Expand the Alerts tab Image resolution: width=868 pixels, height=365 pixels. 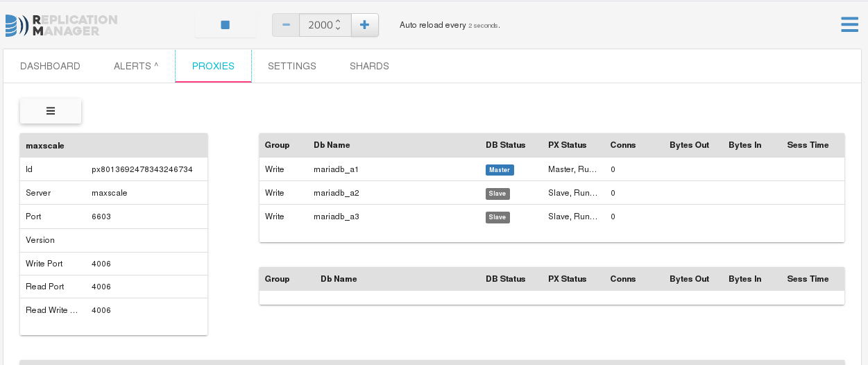click(x=136, y=66)
